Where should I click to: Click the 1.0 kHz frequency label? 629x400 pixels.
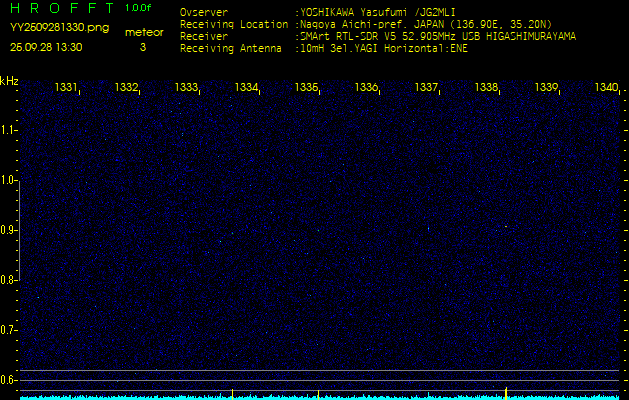tap(9, 180)
